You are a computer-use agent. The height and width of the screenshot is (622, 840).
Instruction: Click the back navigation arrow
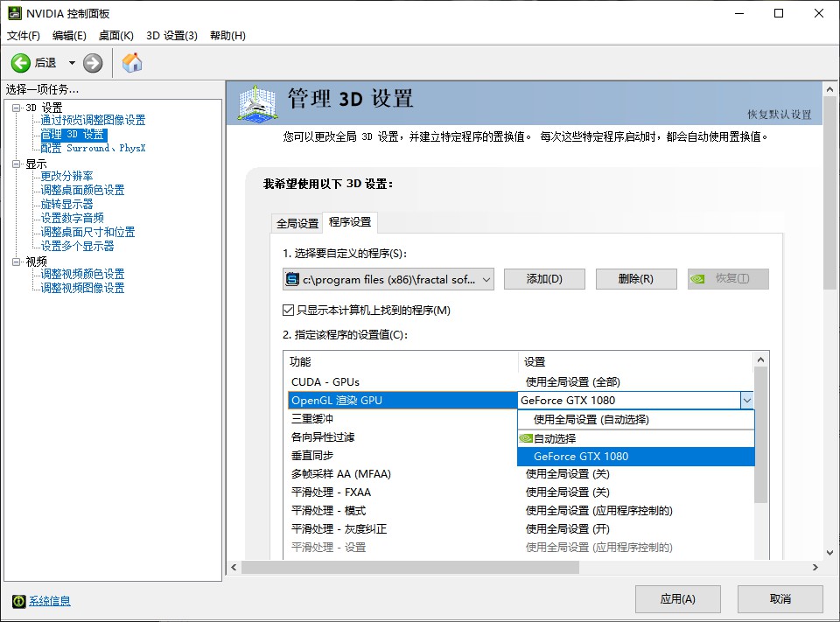coord(21,62)
